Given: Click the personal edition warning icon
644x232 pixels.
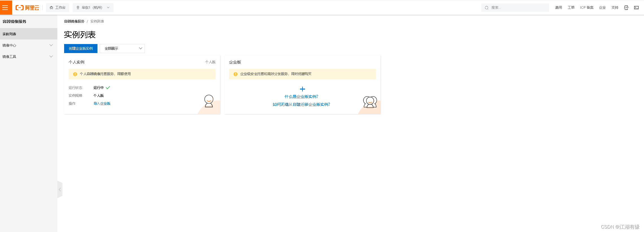Looking at the screenshot, I should (75, 74).
